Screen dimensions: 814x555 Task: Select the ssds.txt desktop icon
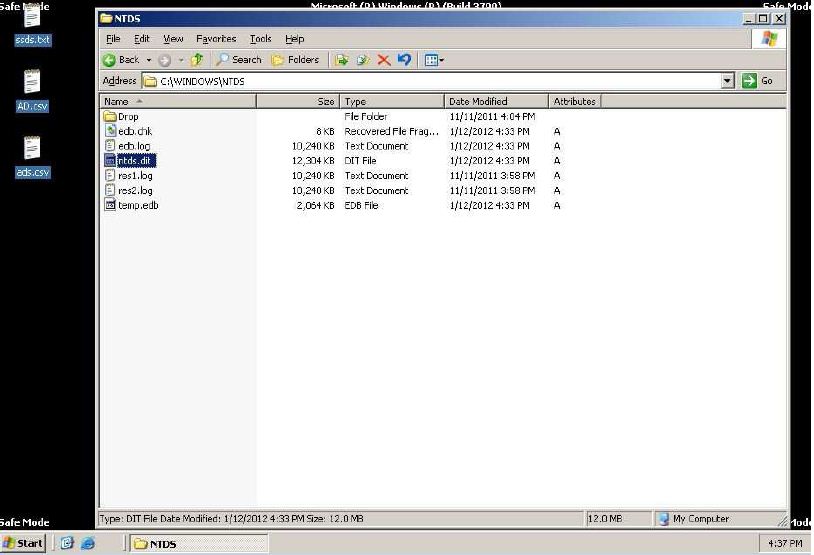pyautogui.click(x=33, y=27)
